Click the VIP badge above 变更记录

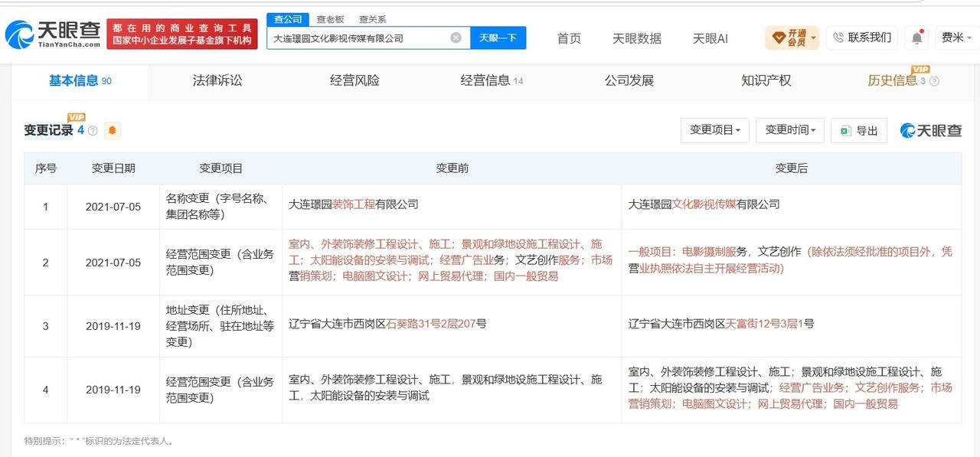tap(77, 117)
